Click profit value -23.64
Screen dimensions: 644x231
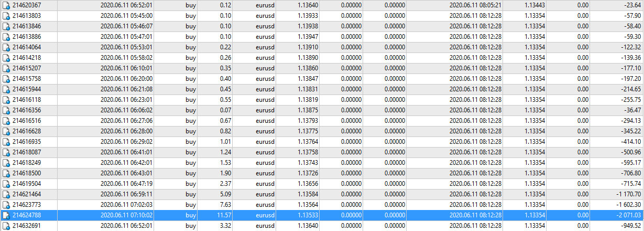click(633, 5)
